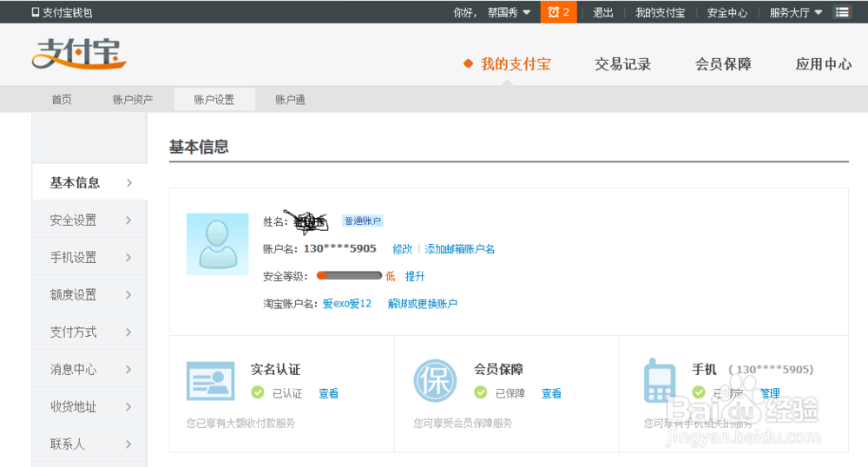The height and width of the screenshot is (467, 868).
Task: Select 消息中心 in the sidebar
Action: click(x=89, y=369)
